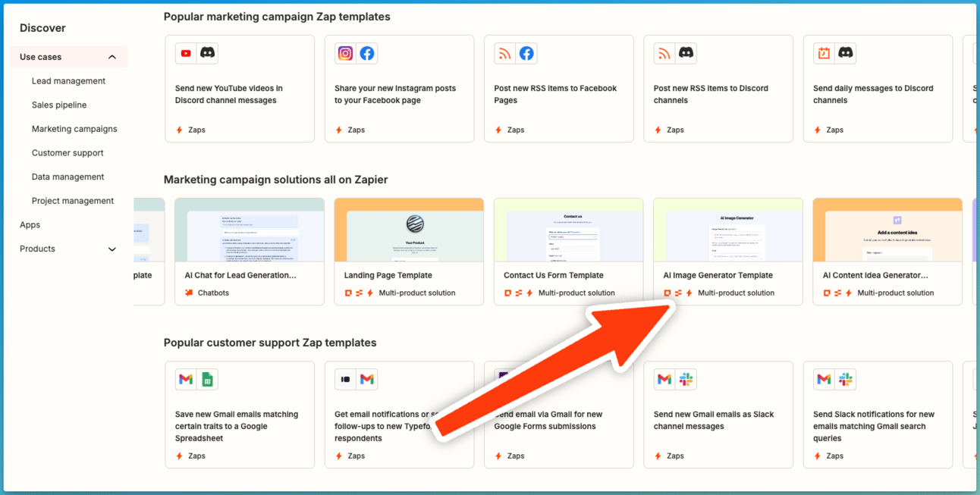This screenshot has width=980, height=495.
Task: Click YouTube icon on Discord videos card
Action: [x=186, y=53]
